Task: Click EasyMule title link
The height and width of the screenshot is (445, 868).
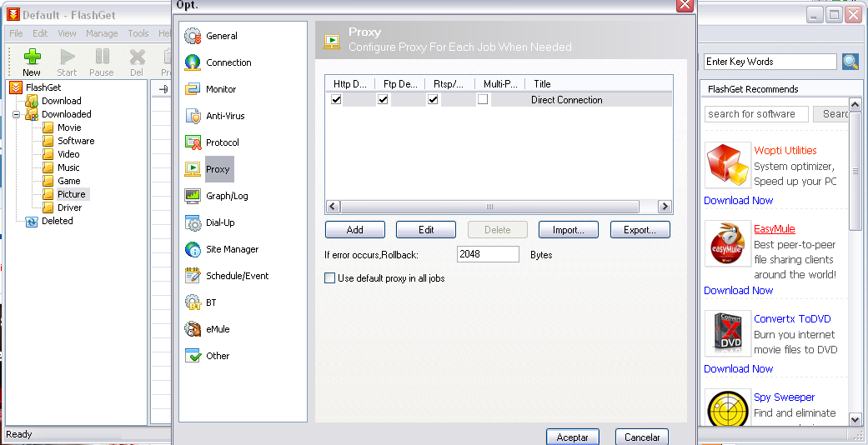Action: [x=775, y=228]
